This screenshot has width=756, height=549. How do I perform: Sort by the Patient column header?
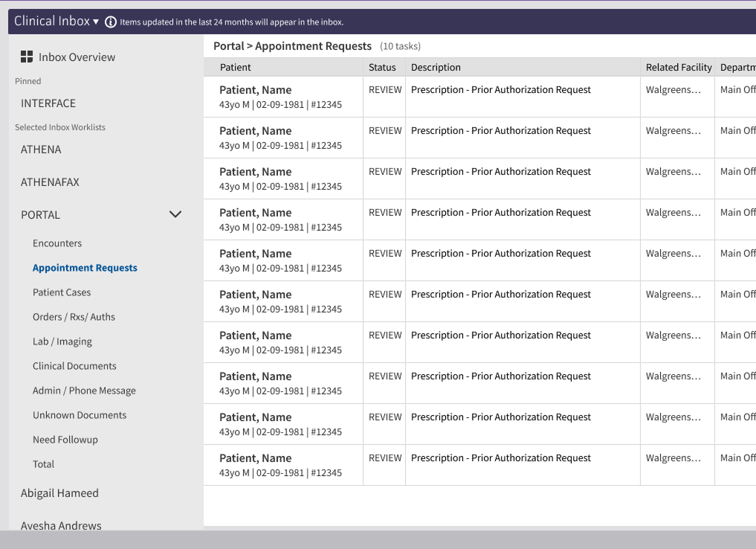(x=236, y=68)
